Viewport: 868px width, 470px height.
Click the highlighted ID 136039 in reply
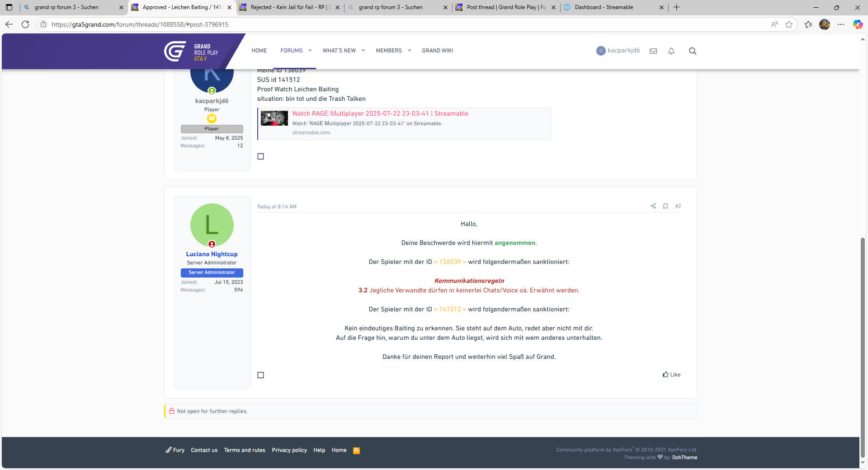pos(450,262)
